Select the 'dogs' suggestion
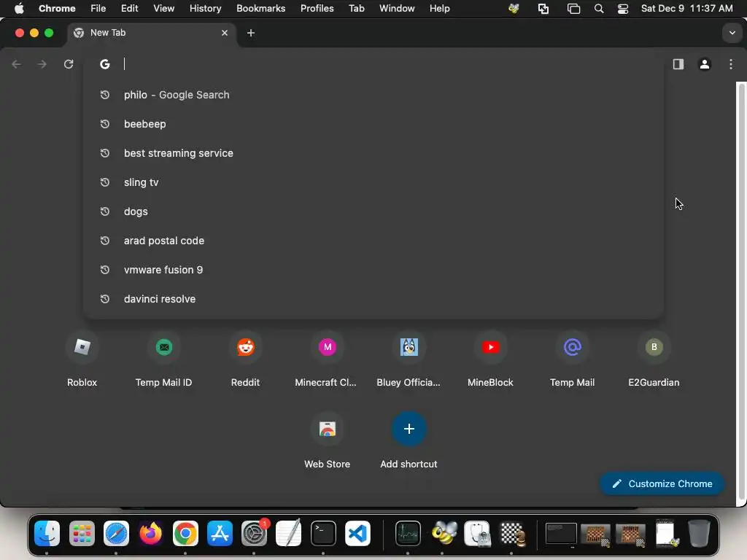 pyautogui.click(x=373, y=211)
